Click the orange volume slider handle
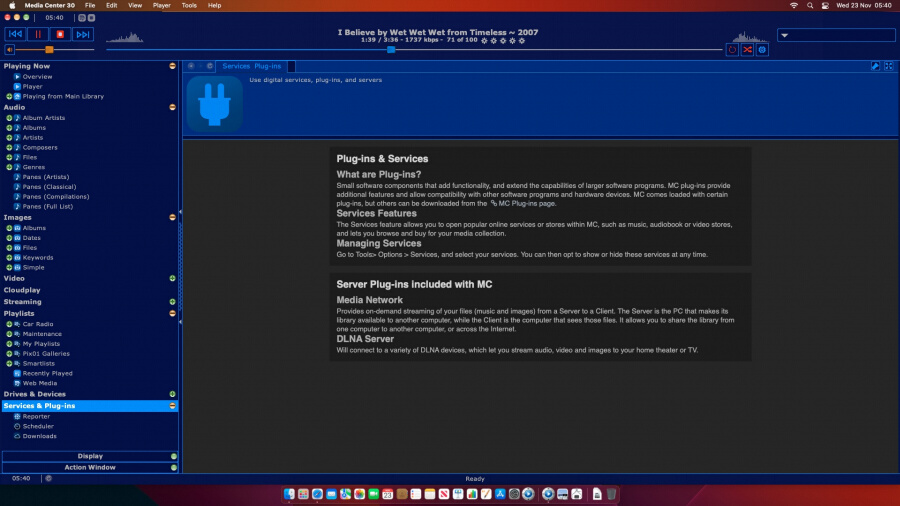This screenshot has height=506, width=900. (x=49, y=50)
